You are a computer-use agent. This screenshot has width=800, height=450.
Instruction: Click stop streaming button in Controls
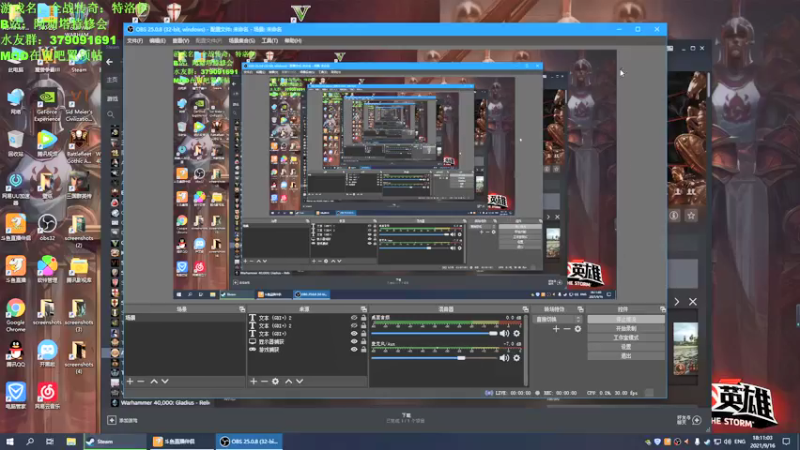pos(626,319)
